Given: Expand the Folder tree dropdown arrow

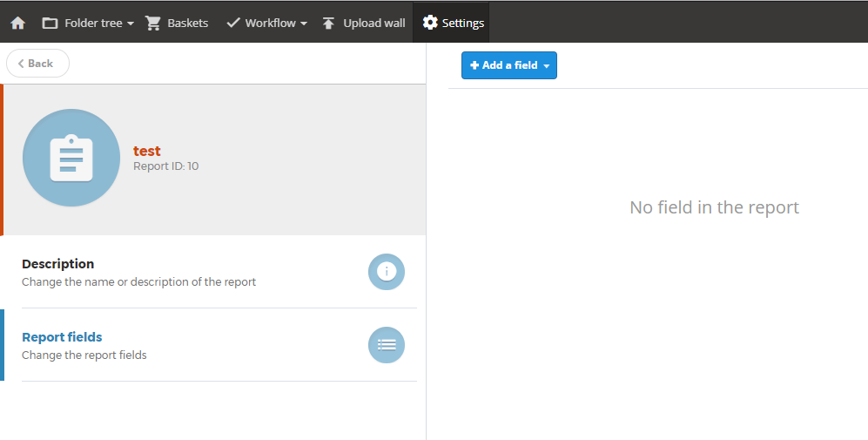Looking at the screenshot, I should coord(130,24).
